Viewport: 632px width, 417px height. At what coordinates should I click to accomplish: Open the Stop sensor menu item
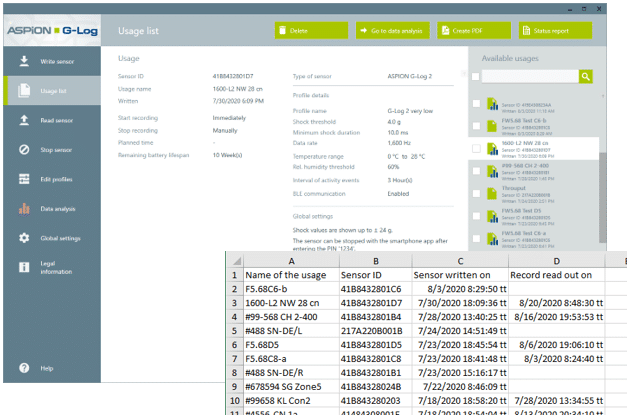coord(52,149)
